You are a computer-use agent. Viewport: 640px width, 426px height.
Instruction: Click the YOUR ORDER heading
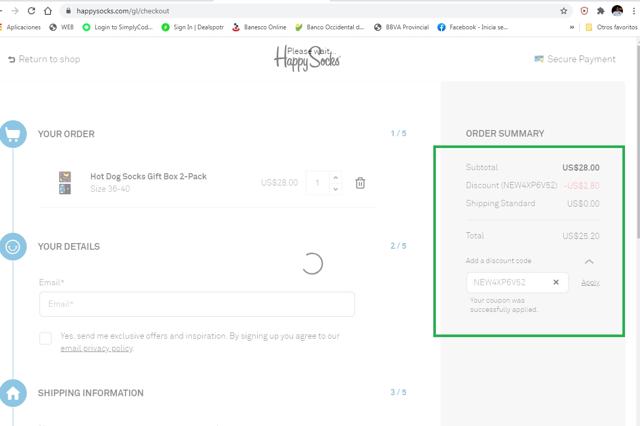[66, 134]
